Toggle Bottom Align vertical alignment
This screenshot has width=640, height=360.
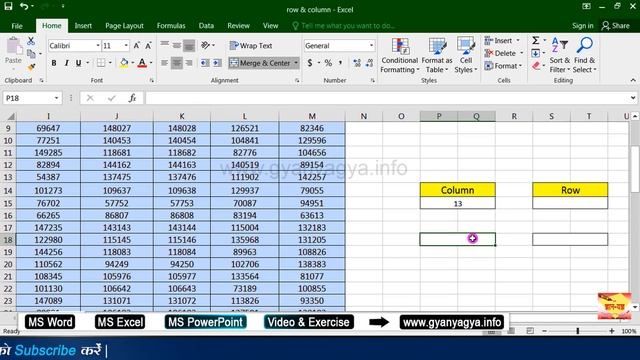point(189,45)
